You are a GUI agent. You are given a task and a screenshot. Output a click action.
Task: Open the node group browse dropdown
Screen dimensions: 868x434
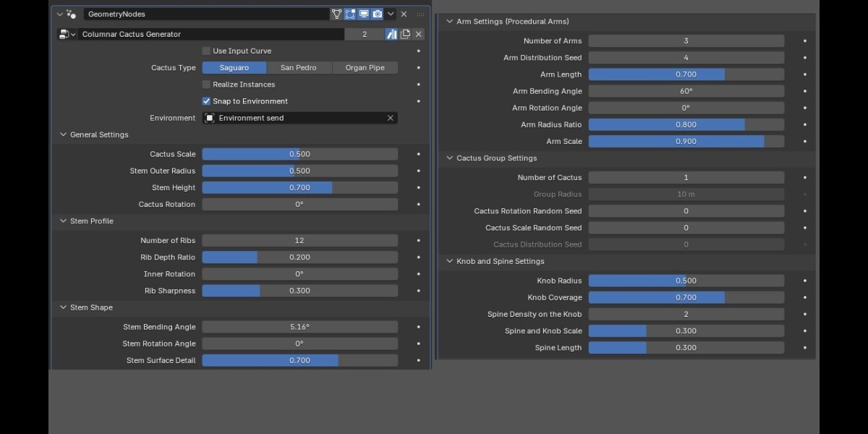pyautogui.click(x=67, y=34)
